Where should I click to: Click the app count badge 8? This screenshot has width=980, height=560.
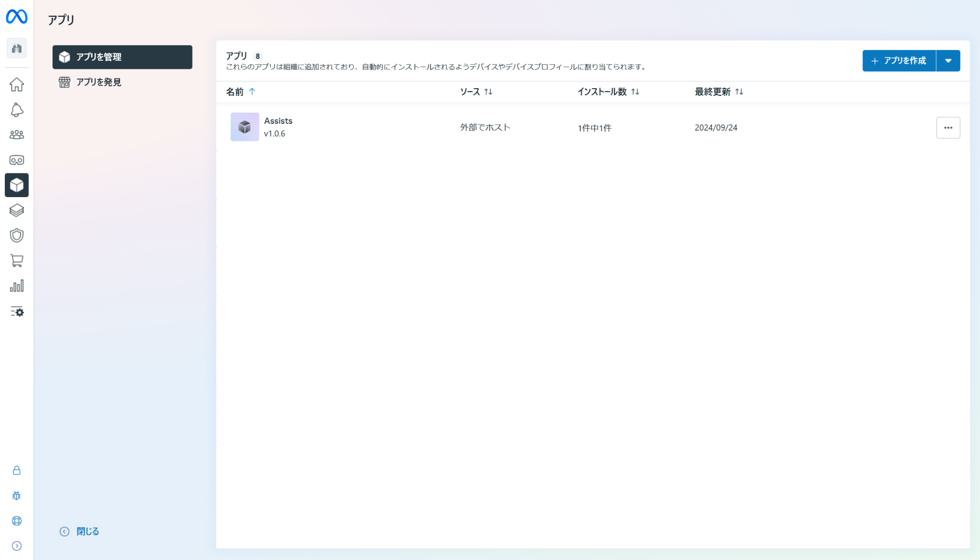[x=258, y=56]
